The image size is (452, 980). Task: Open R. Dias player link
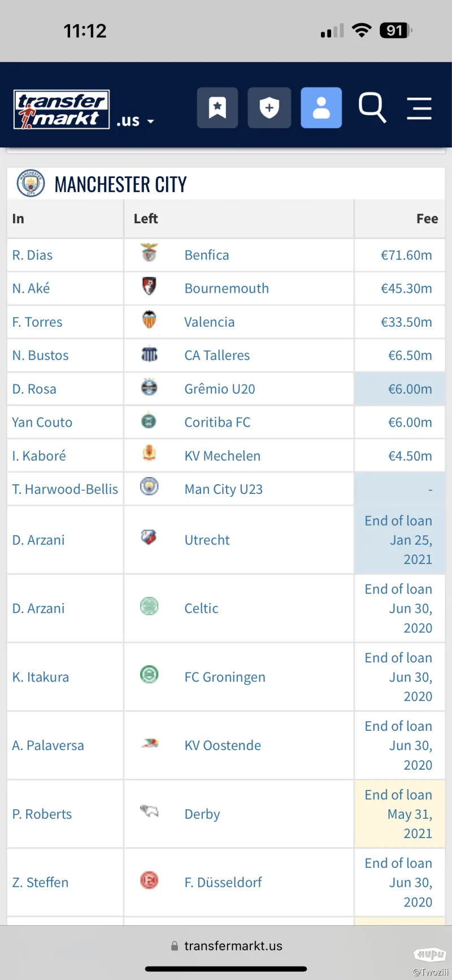tap(32, 255)
